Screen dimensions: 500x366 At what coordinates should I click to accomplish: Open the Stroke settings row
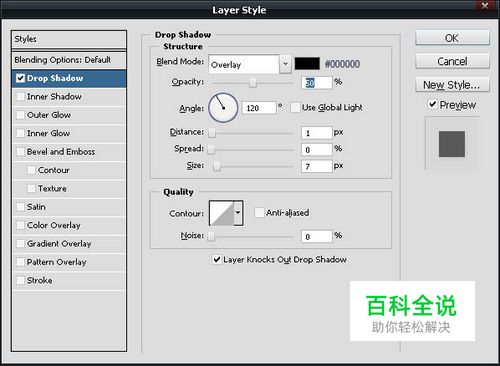(x=69, y=280)
